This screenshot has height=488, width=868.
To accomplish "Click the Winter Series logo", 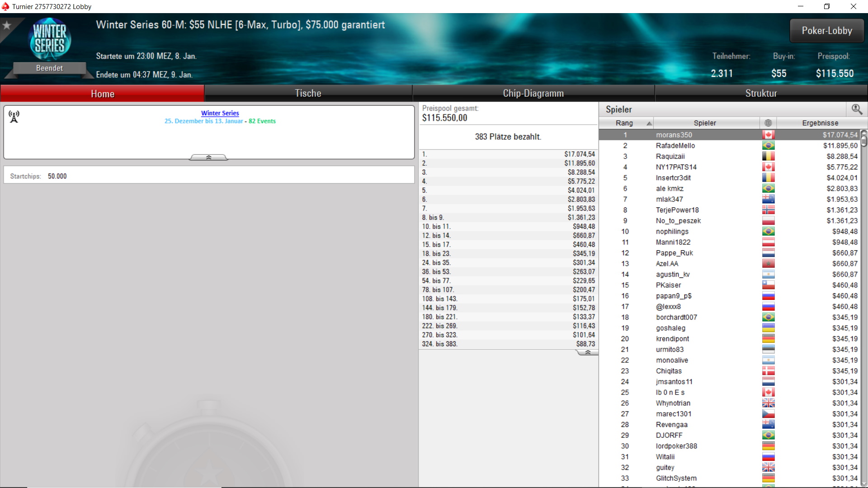I will coord(50,39).
